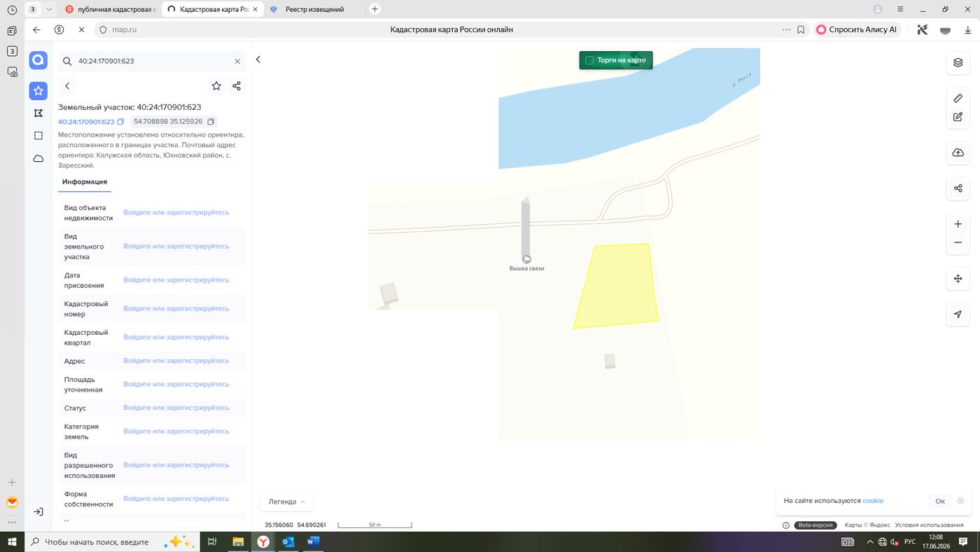Click the yellow highlighted land parcel on the map
Viewport: 980px width, 552px height.
(x=617, y=286)
